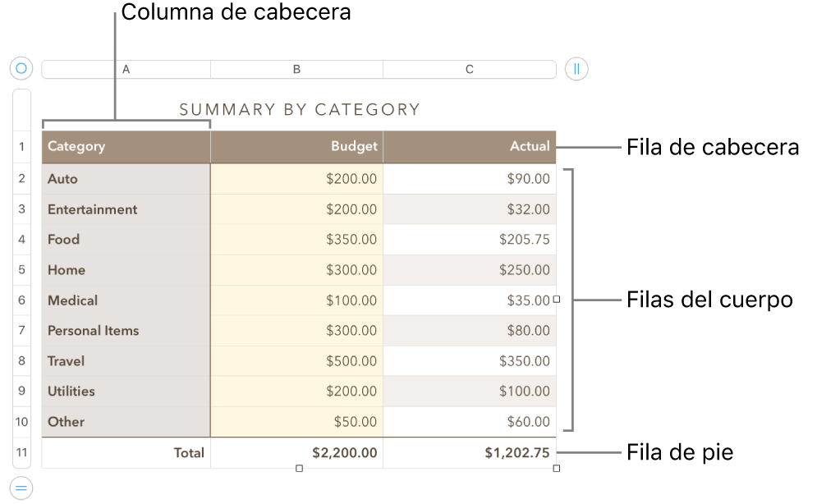817x504 pixels.
Task: Click the add-columns icon right of column C
Action: pyautogui.click(x=576, y=69)
